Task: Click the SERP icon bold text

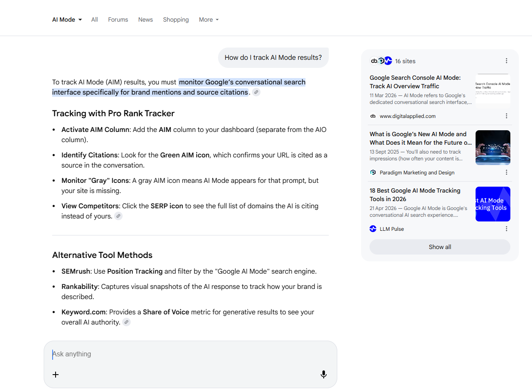Action: pyautogui.click(x=167, y=206)
